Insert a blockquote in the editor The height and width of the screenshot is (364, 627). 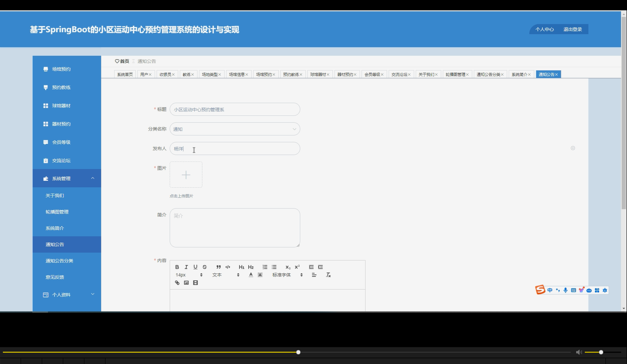(x=219, y=267)
